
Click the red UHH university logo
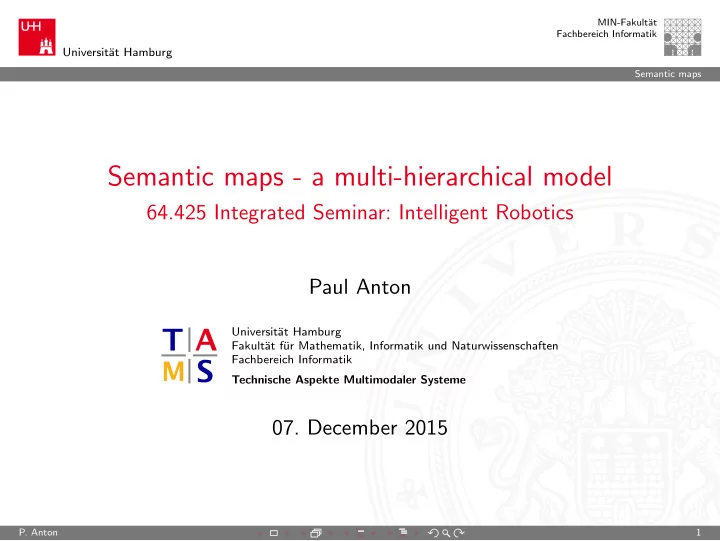tap(37, 37)
